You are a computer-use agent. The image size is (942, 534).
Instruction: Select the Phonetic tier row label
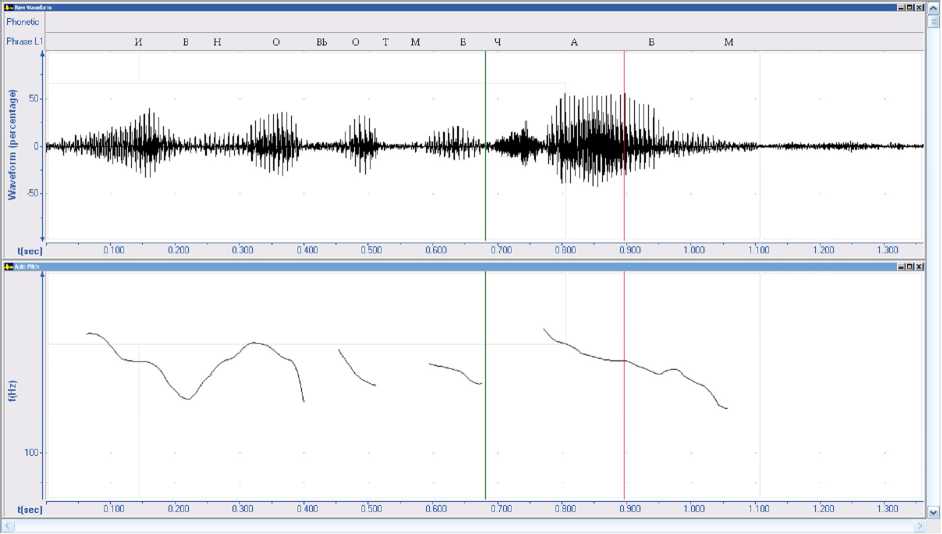23,21
